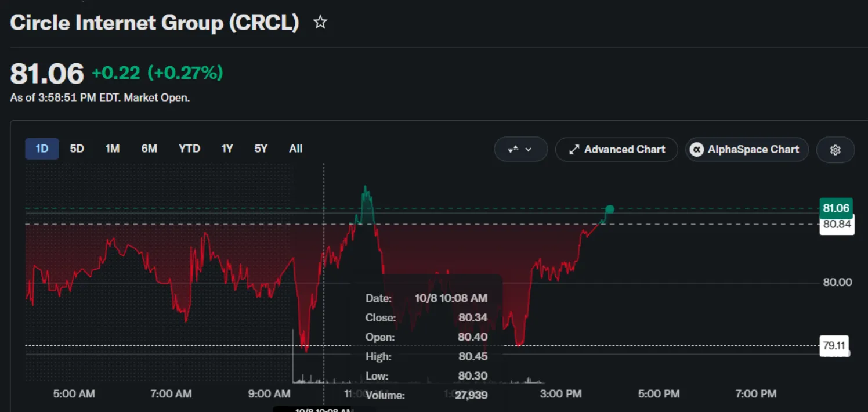Open the Advanced Chart

[616, 150]
